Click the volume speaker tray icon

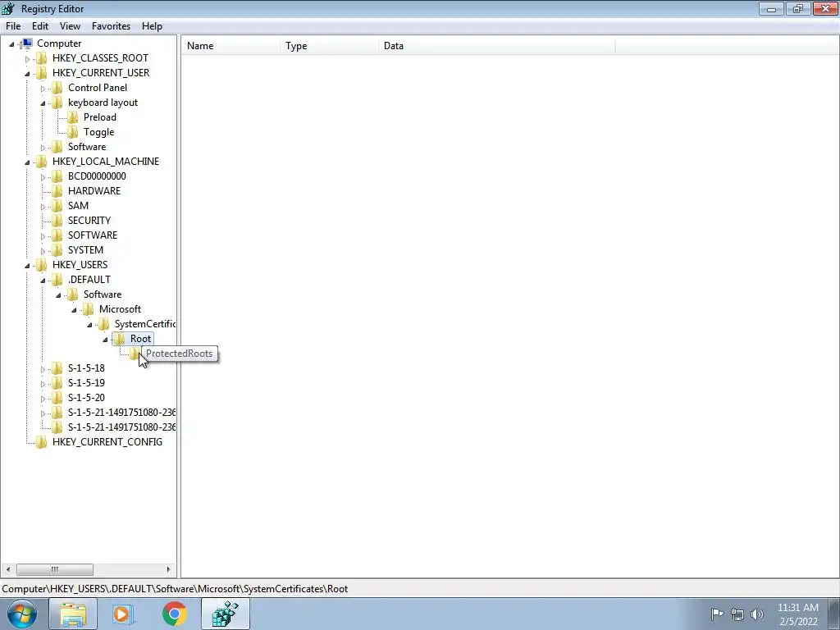pyautogui.click(x=757, y=614)
